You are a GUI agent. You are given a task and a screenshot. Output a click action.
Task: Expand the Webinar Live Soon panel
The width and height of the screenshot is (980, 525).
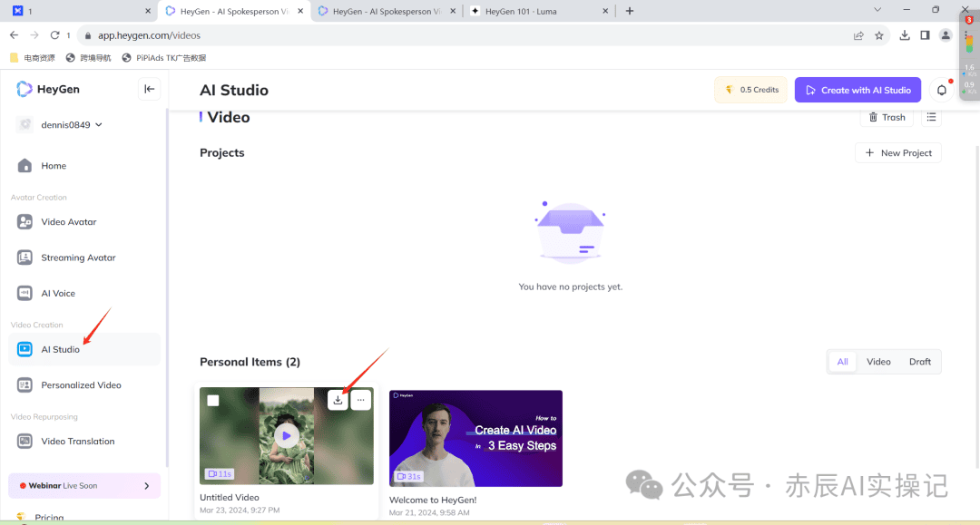click(x=83, y=485)
